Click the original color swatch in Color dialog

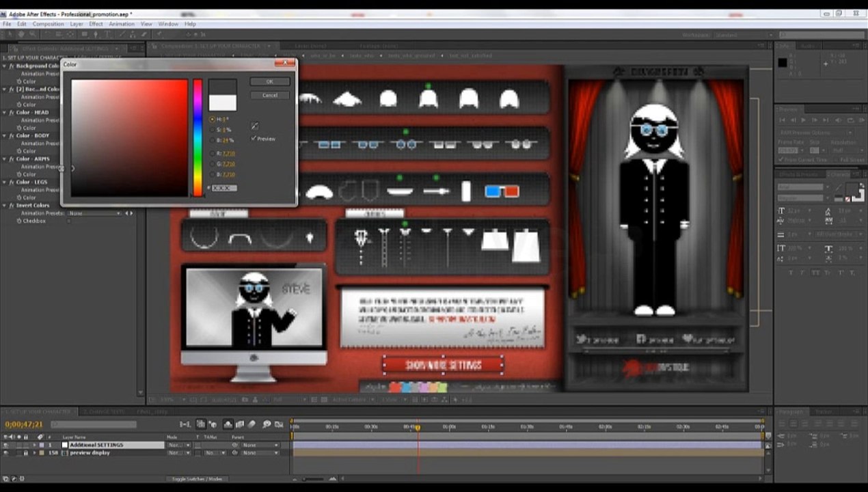(223, 102)
